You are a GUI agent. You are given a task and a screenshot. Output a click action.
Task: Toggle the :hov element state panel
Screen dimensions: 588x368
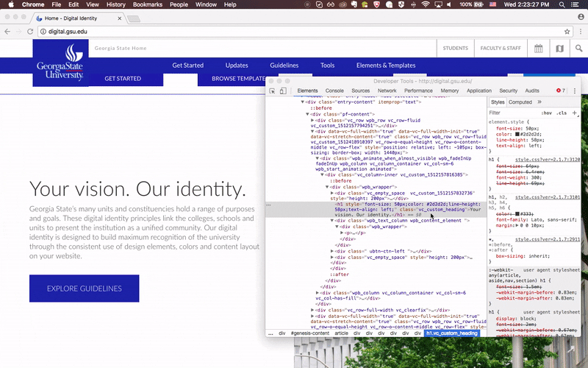click(547, 113)
